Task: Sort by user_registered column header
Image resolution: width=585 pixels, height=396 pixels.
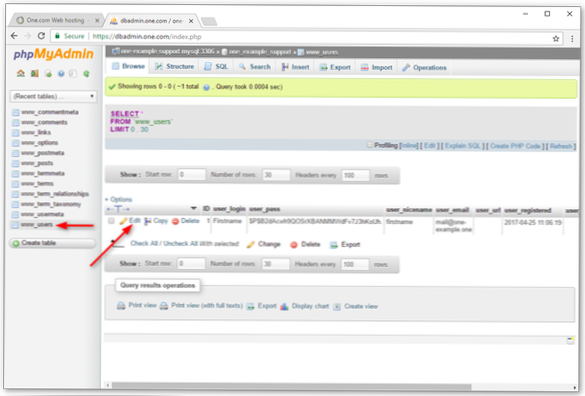Action: coord(528,211)
